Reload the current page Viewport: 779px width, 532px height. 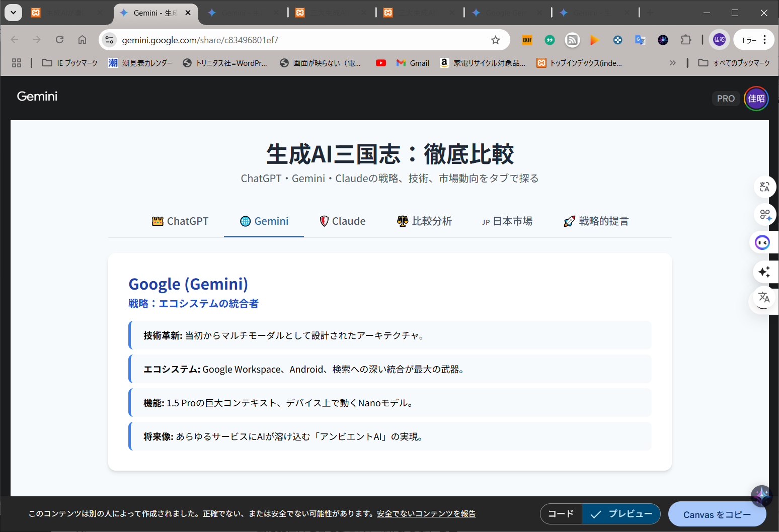(59, 40)
